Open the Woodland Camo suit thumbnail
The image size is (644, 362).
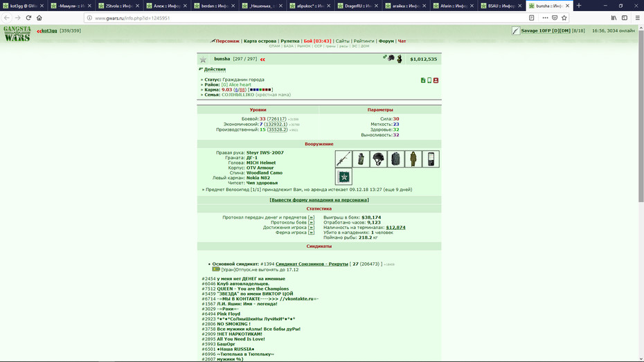click(413, 159)
